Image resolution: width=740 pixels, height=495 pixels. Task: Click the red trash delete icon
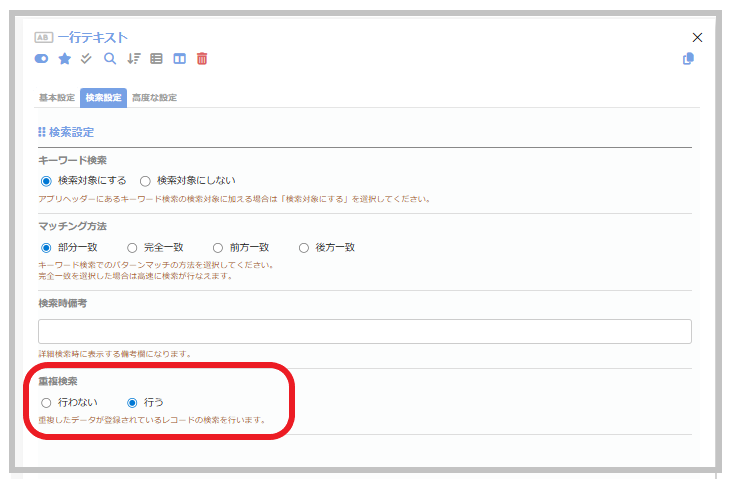pos(202,59)
